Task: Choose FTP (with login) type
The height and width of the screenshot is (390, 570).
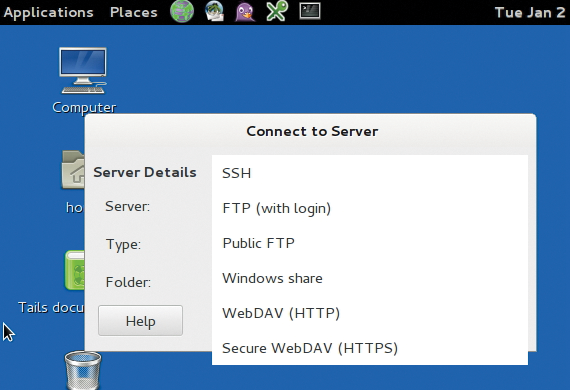Action: (x=370, y=208)
